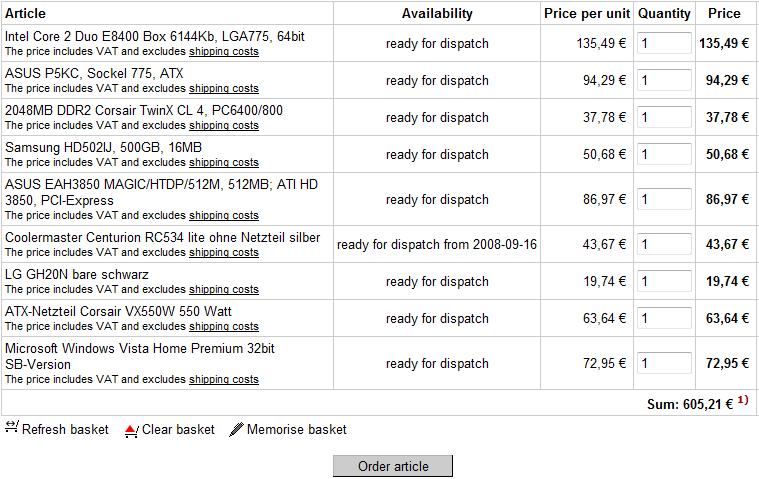Open shipping costs link under Samsung HD502IJ
This screenshot has width=759, height=479.
click(x=224, y=162)
